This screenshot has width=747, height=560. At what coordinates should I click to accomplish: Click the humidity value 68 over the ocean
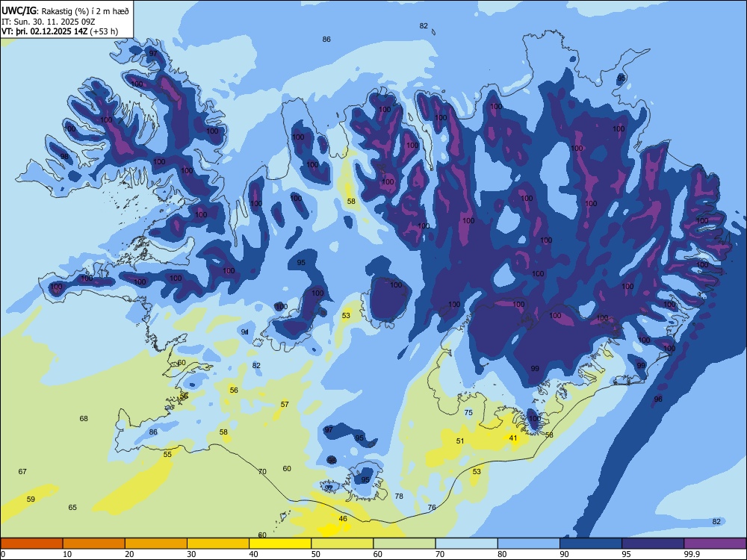(x=84, y=419)
